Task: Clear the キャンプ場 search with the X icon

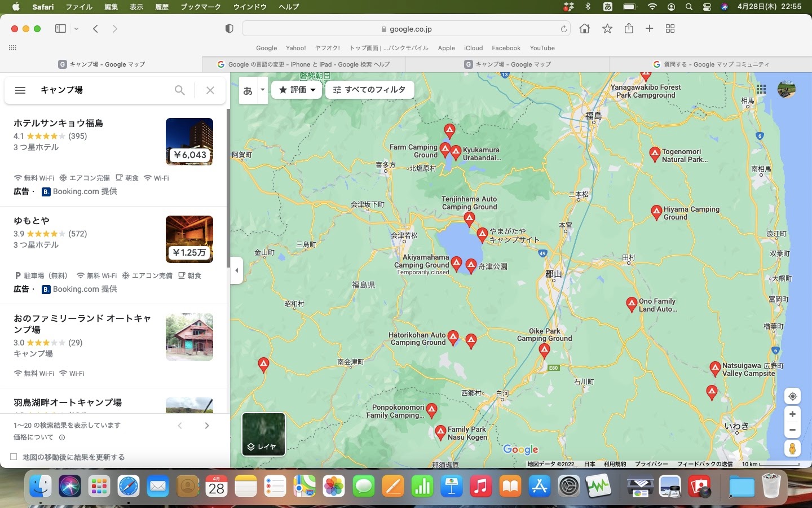Action: (210, 90)
